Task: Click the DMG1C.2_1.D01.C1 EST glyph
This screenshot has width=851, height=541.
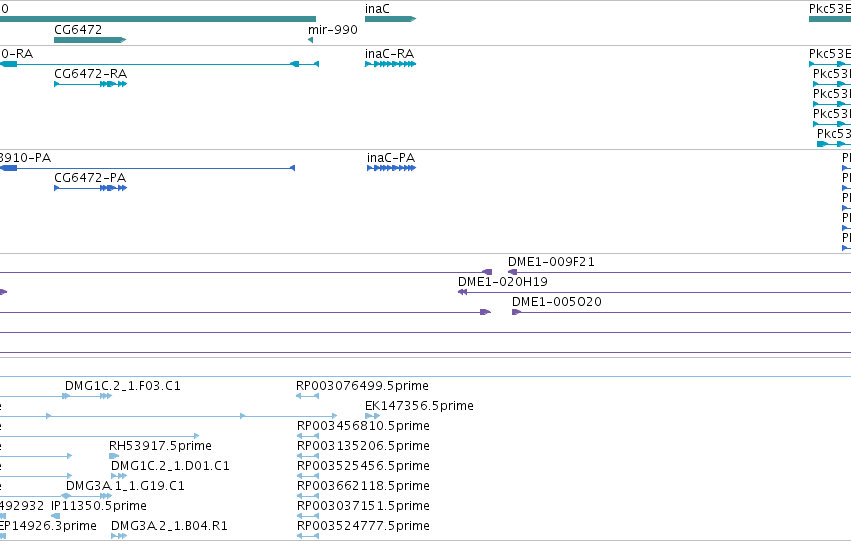Action: click(x=119, y=476)
